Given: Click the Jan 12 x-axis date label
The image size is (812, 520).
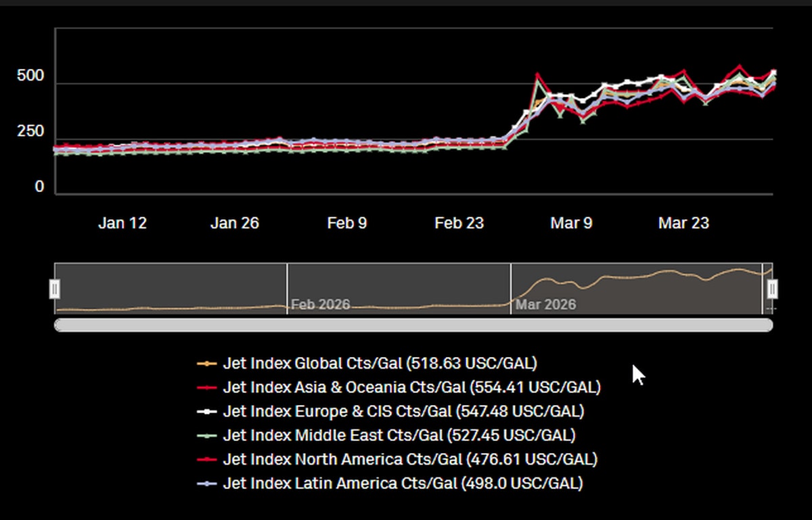Looking at the screenshot, I should 122,223.
